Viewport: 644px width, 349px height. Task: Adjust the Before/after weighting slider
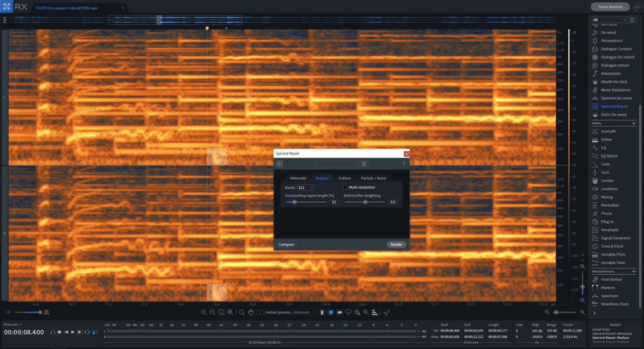[x=365, y=202]
